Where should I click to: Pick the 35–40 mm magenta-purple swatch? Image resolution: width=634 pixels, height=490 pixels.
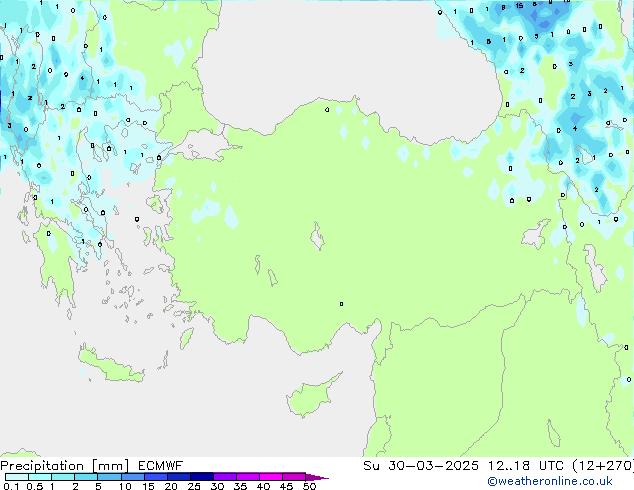[248, 477]
